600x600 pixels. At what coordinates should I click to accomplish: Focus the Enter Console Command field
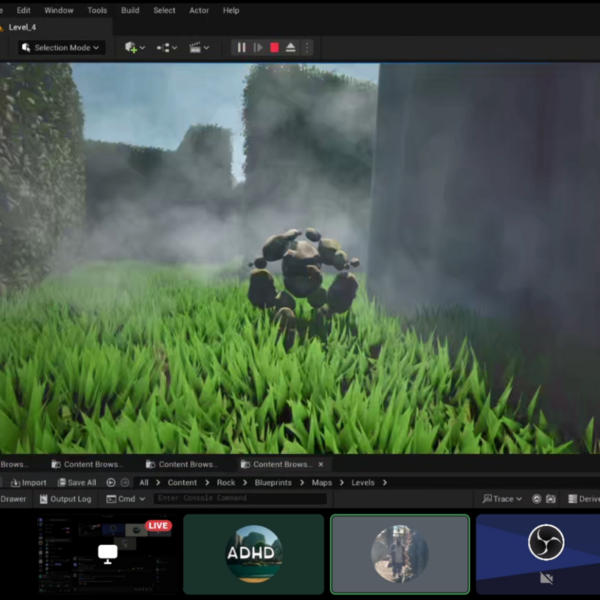coord(240,498)
